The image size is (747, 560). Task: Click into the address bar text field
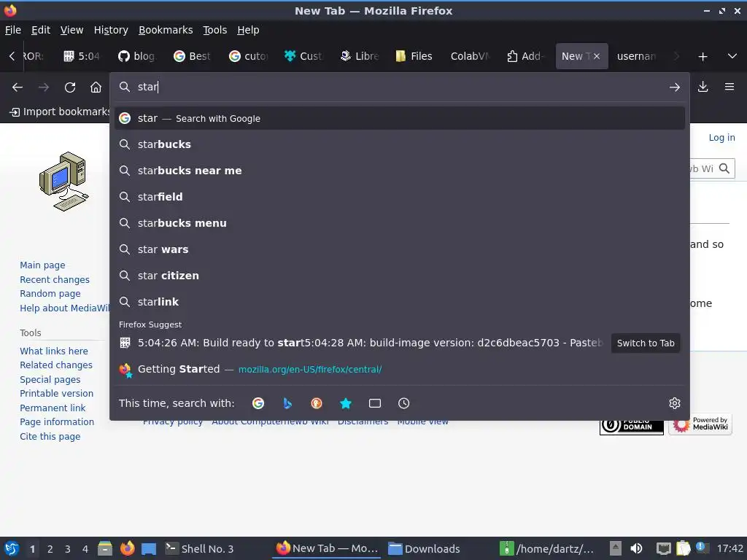400,87
